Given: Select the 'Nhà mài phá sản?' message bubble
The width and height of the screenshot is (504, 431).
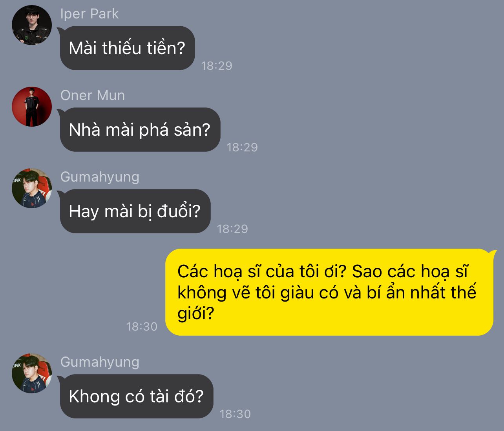Looking at the screenshot, I should coord(140,130).
